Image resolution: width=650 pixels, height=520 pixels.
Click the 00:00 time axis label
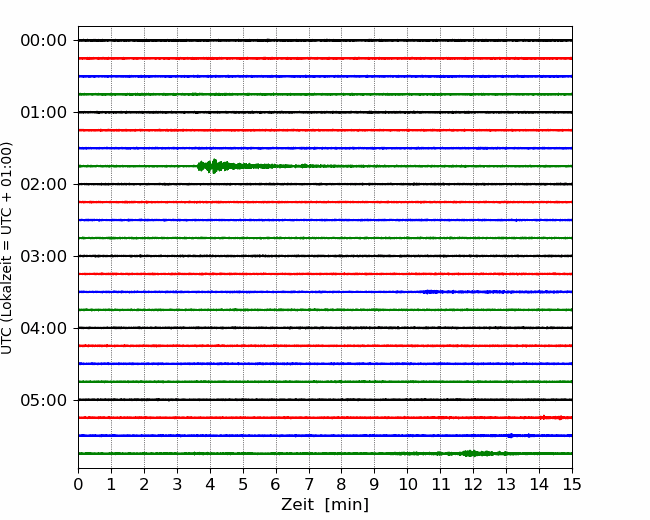pos(44,41)
